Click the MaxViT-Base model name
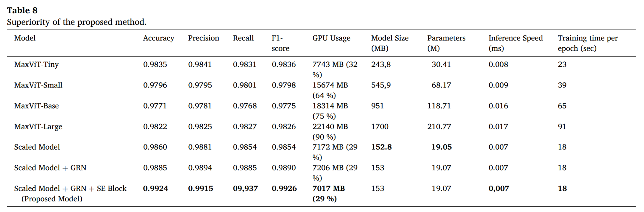Viewport: 644px width, 212px height. tap(36, 106)
